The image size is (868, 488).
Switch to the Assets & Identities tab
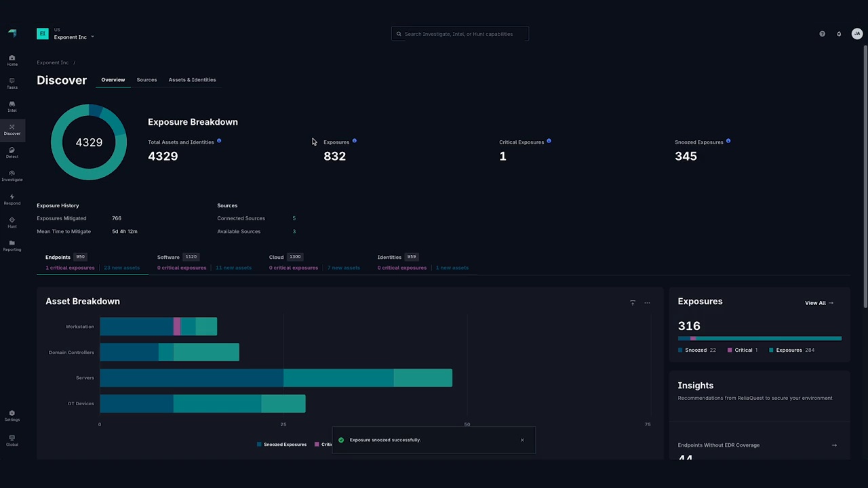[x=192, y=80]
